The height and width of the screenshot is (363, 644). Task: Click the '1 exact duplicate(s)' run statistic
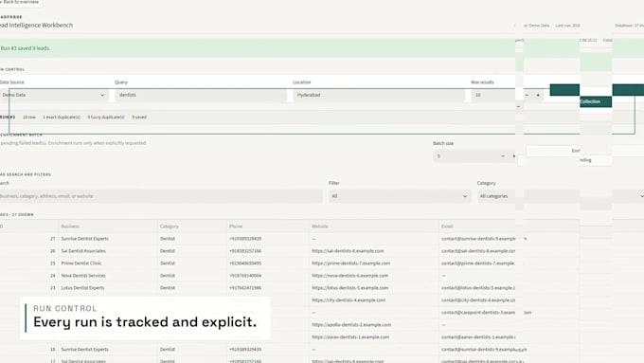(x=62, y=118)
